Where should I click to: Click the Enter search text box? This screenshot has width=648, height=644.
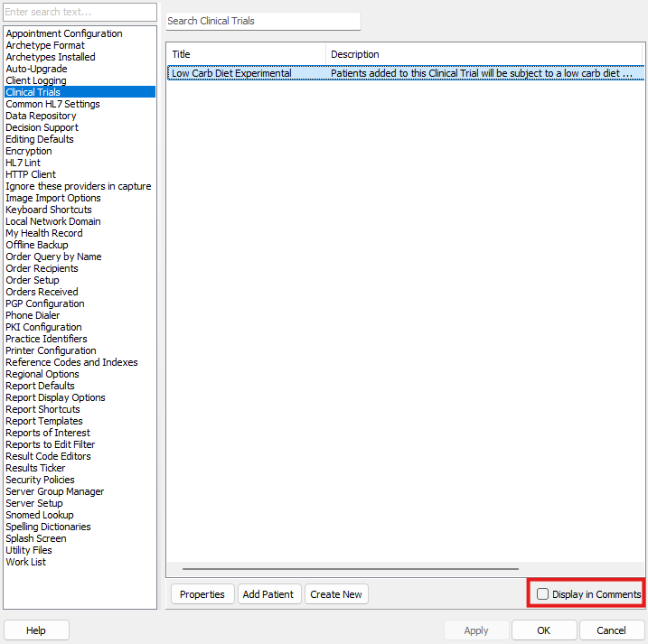pos(80,13)
